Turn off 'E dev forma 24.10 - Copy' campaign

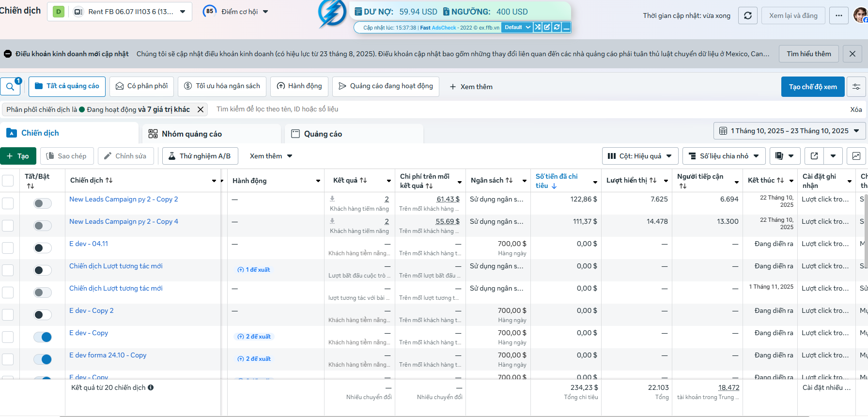pos(43,359)
